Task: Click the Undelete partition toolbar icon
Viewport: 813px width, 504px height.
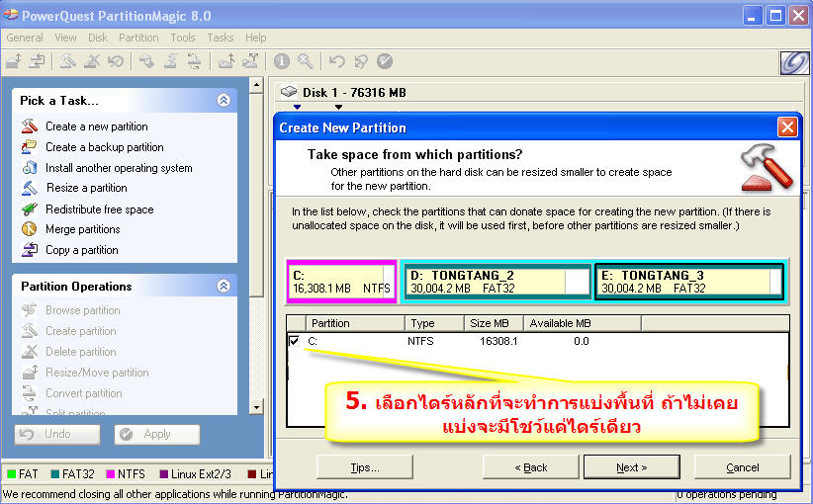Action: click(x=116, y=61)
